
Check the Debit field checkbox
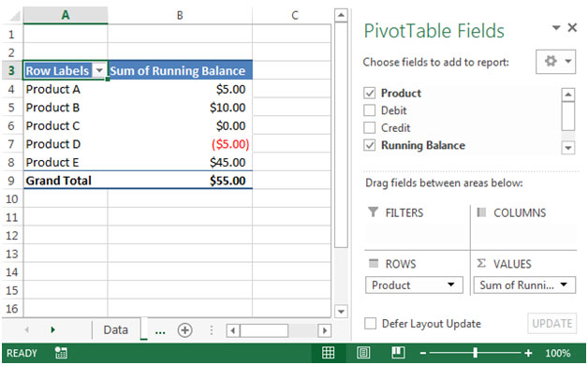(x=370, y=110)
